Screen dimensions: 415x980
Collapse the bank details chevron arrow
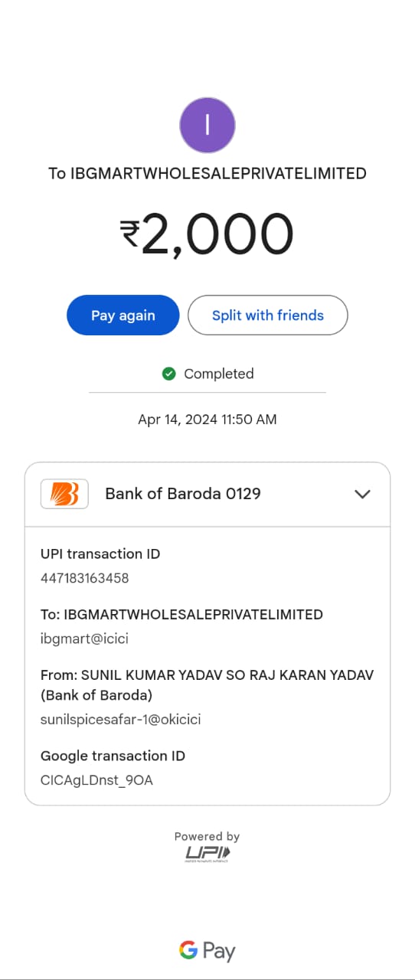click(x=363, y=494)
